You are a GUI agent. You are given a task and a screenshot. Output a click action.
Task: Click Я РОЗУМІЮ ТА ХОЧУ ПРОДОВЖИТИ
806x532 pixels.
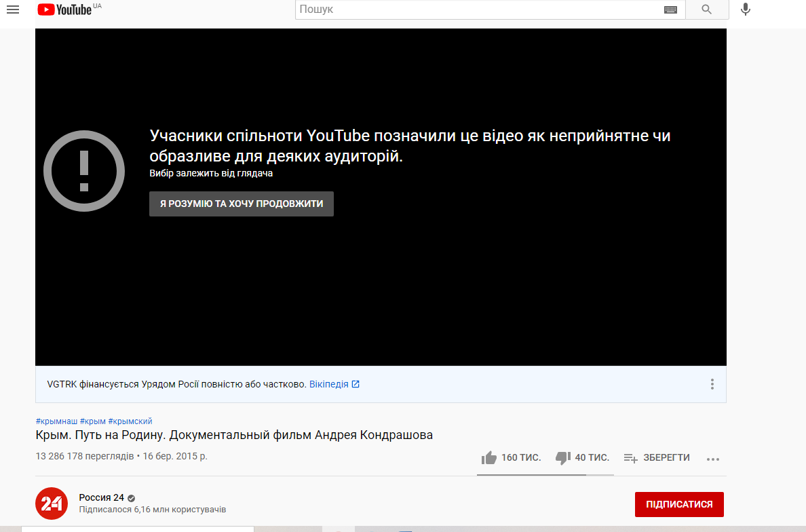tap(242, 204)
